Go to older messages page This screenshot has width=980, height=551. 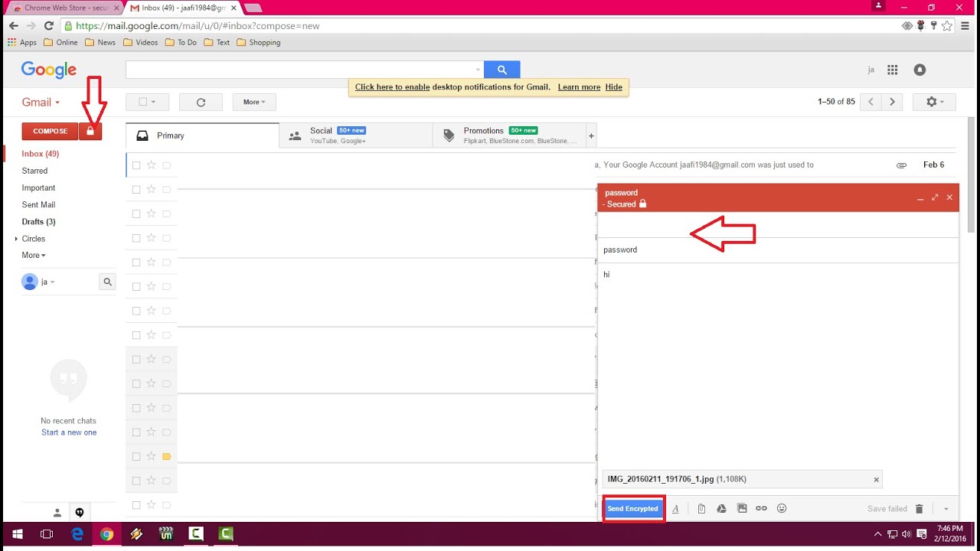coord(892,102)
